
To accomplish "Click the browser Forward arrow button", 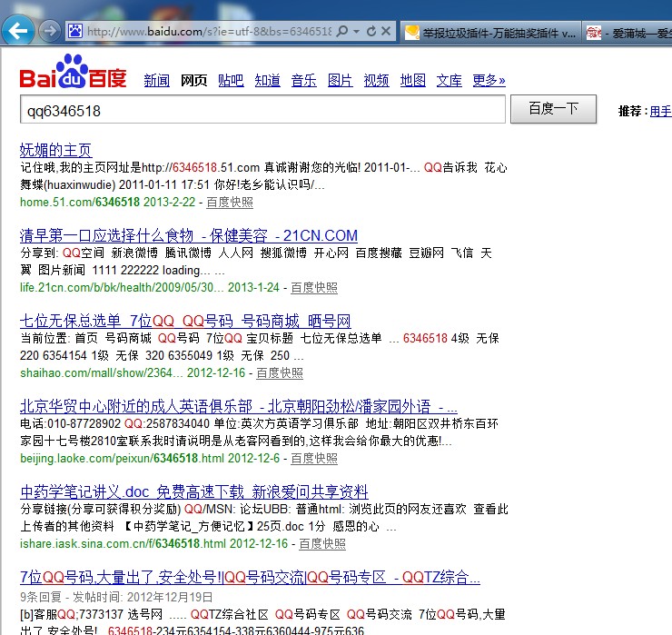I will pos(50,31).
